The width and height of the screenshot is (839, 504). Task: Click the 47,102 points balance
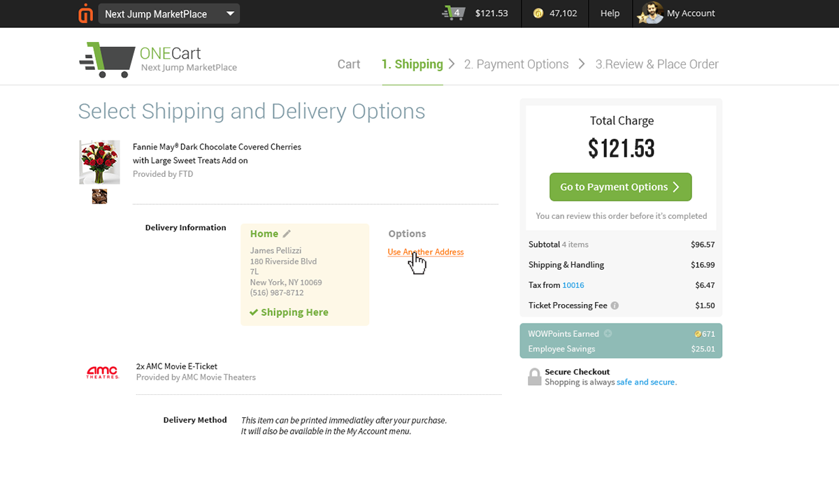coord(564,13)
